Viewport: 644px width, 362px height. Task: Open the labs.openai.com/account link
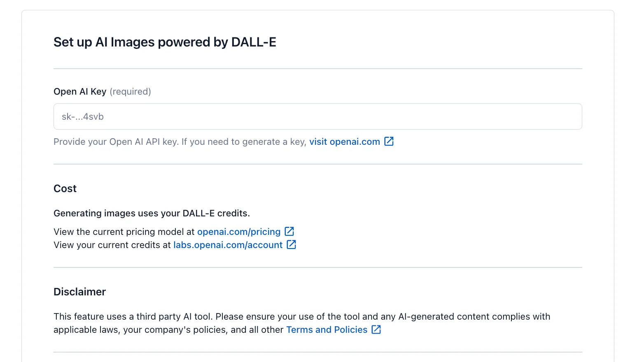click(228, 245)
